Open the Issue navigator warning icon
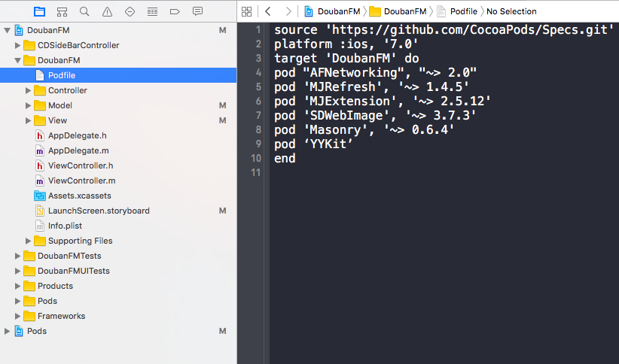This screenshot has width=619, height=364. tap(107, 12)
